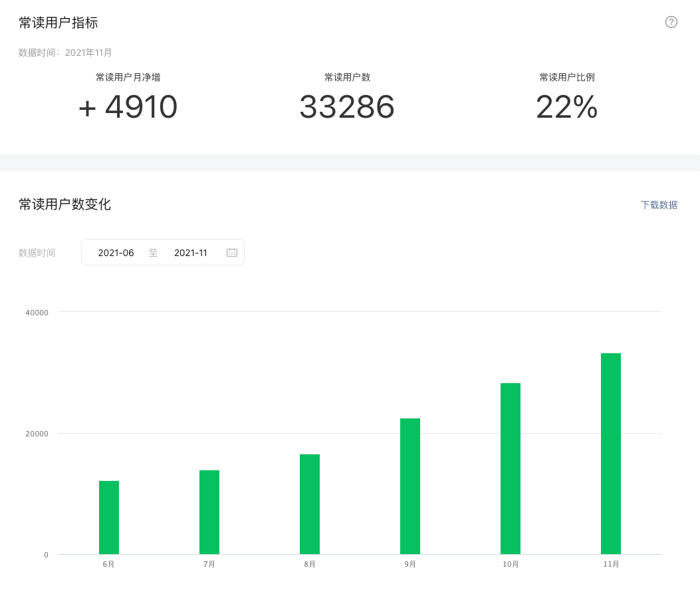Click the 常读用户数变化 chart title
This screenshot has height=594, width=700.
click(x=64, y=204)
